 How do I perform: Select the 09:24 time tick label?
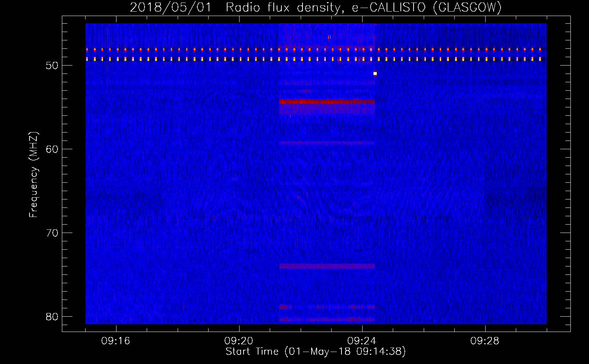[x=362, y=341]
